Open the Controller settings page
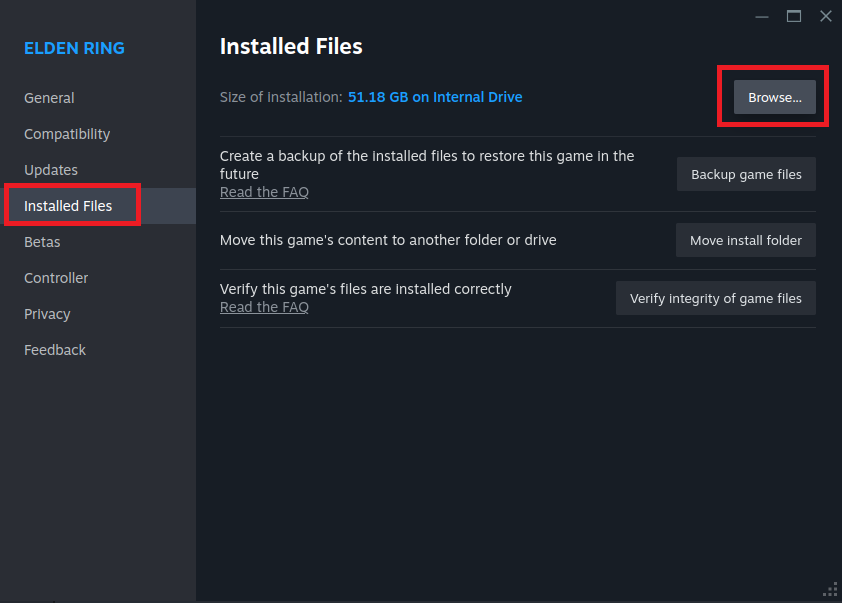842x603 pixels. [x=56, y=278]
